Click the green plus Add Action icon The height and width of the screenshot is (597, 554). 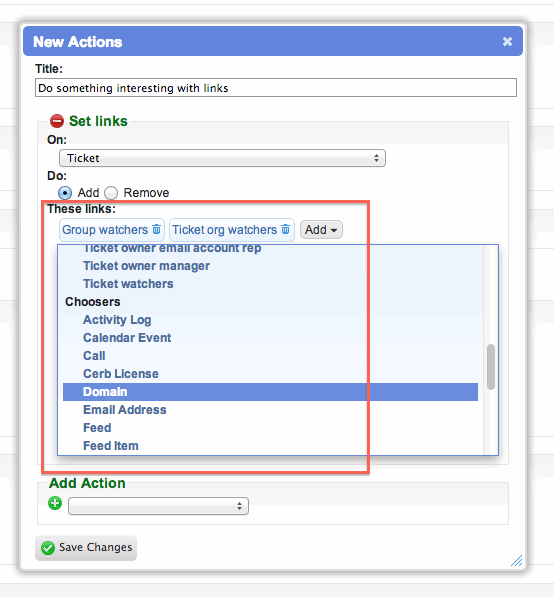pyautogui.click(x=55, y=503)
